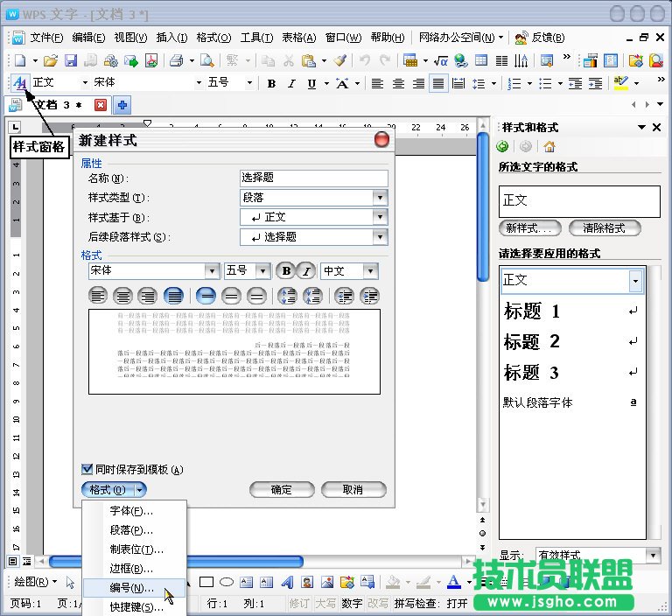Click the New document icon in the toolbar
672x616 pixels.
click(20, 60)
